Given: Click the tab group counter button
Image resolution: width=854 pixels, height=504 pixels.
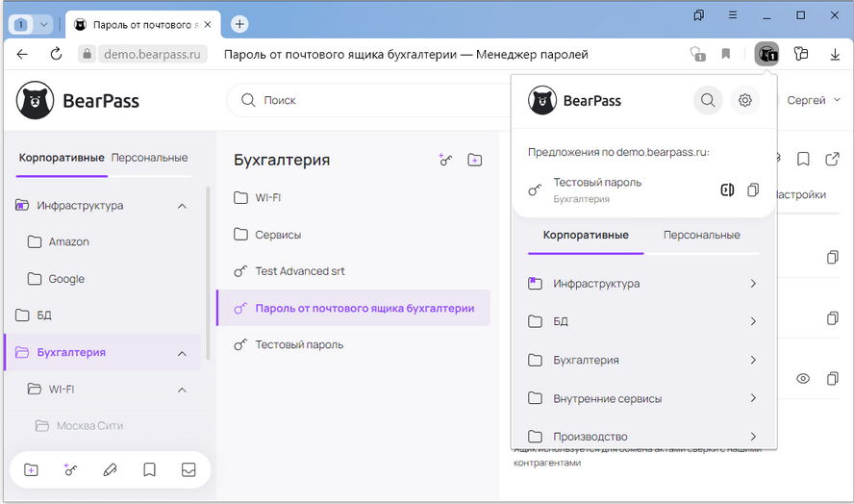Looking at the screenshot, I should (x=21, y=24).
